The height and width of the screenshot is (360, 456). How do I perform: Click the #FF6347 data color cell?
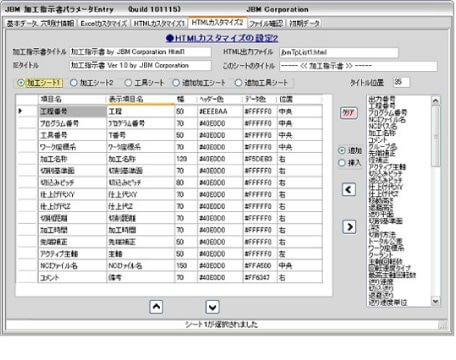(x=260, y=277)
